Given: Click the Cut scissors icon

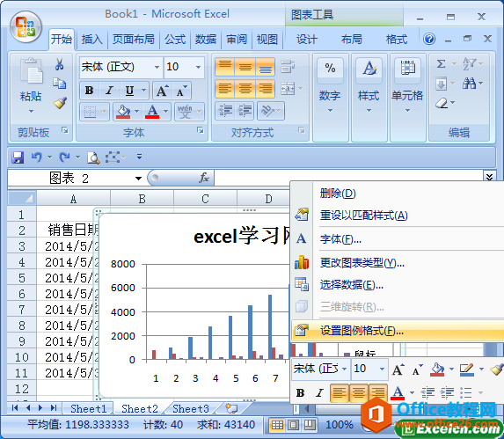Looking at the screenshot, I should pos(59,64).
